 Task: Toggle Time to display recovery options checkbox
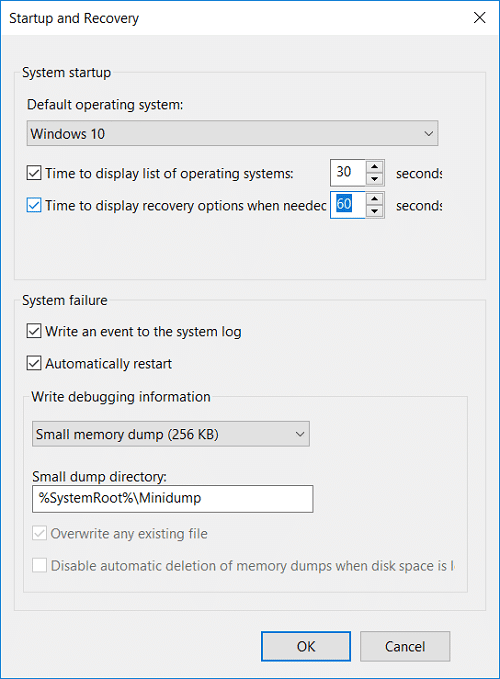(34, 205)
